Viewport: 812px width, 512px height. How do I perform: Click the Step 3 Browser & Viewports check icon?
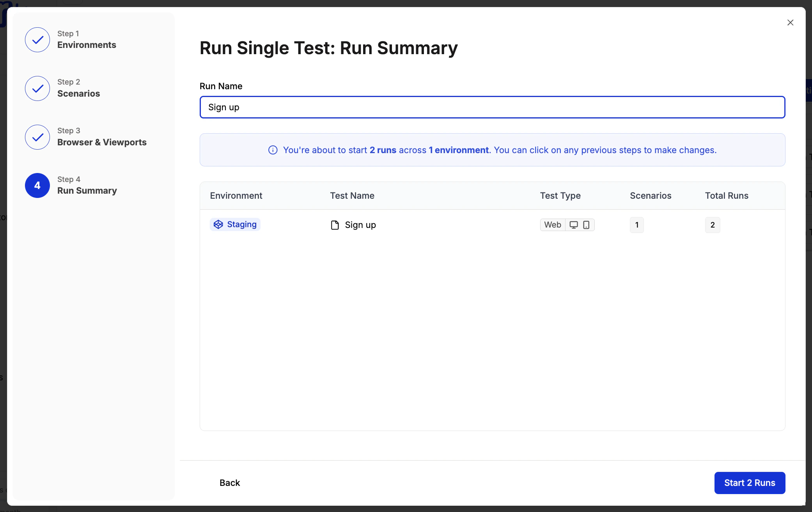pyautogui.click(x=37, y=137)
